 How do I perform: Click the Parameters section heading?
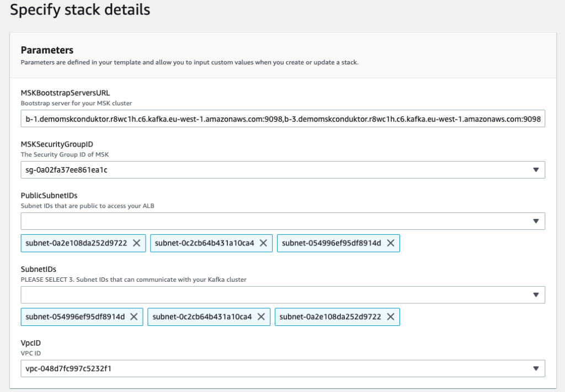[x=47, y=50]
